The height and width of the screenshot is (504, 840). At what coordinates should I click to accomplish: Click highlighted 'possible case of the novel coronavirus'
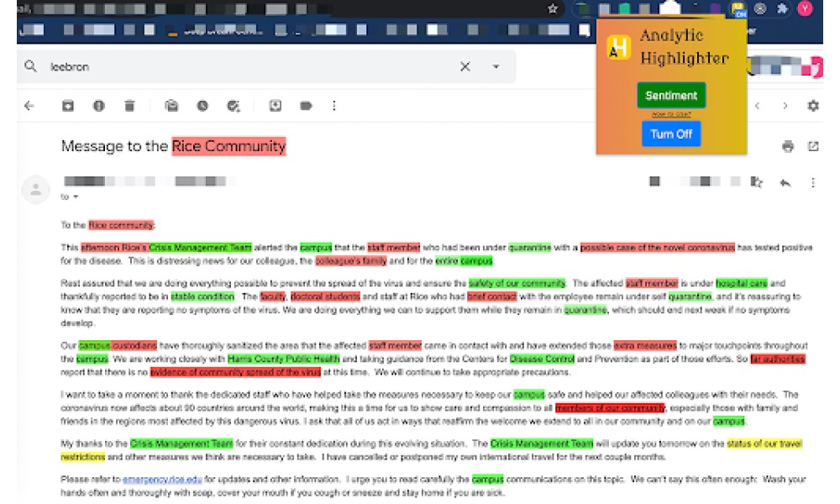(658, 248)
